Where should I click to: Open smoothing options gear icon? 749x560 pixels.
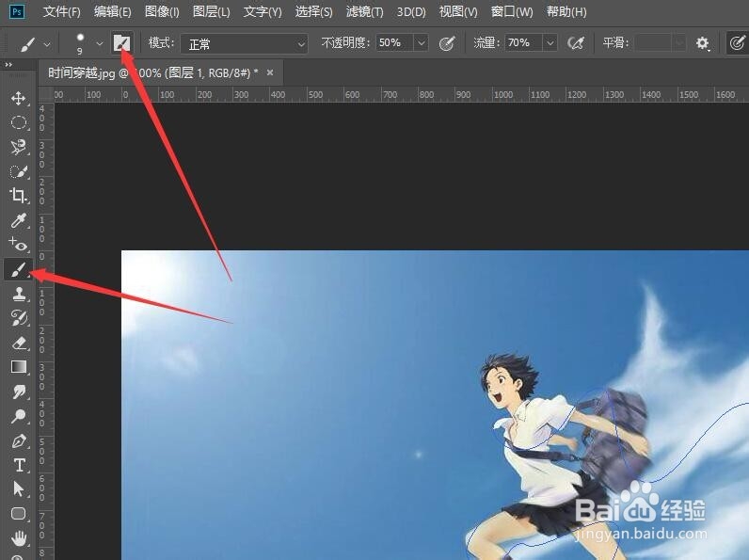click(x=702, y=43)
